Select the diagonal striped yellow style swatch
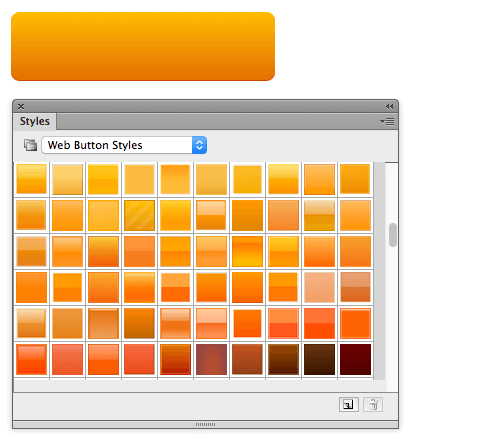Screen dimensions: 500x448 pyautogui.click(x=139, y=215)
